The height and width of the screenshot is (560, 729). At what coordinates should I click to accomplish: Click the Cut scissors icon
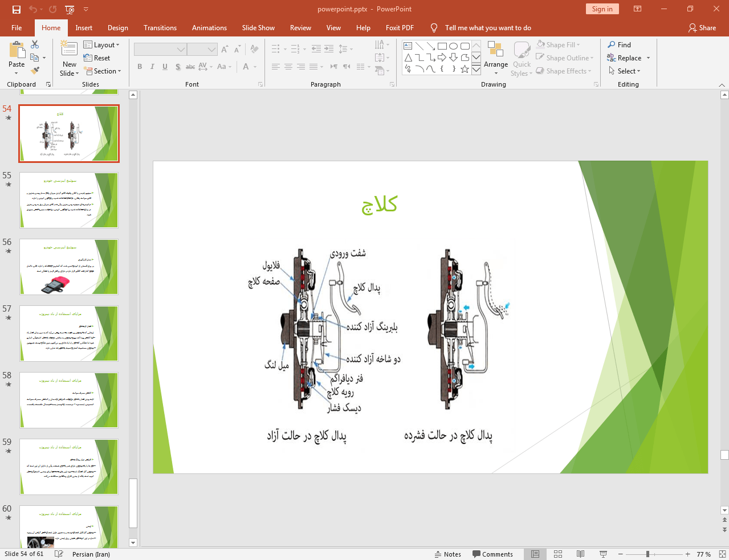pyautogui.click(x=35, y=44)
